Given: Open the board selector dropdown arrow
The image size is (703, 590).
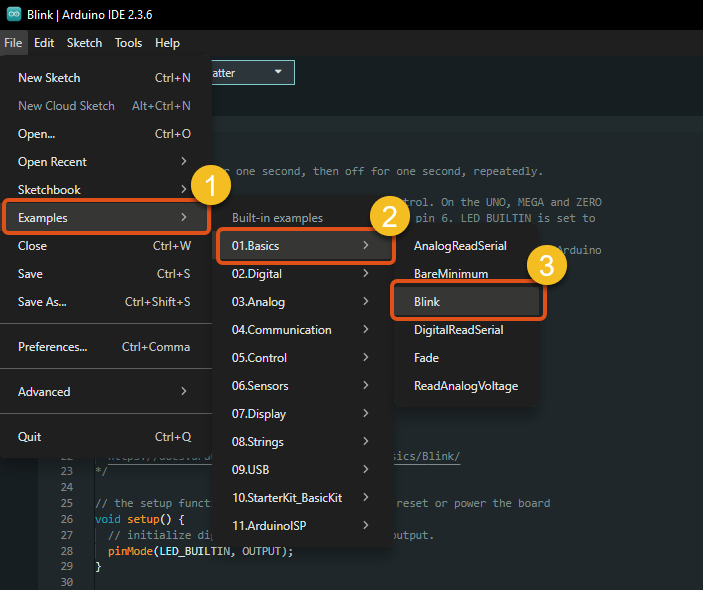Looking at the screenshot, I should tap(278, 72).
